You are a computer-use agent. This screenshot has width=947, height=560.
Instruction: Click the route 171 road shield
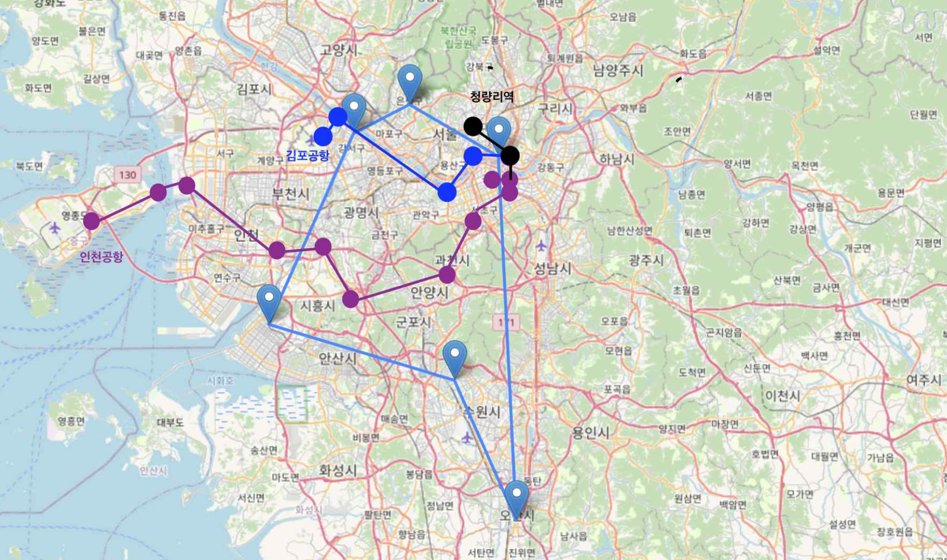[x=506, y=322]
